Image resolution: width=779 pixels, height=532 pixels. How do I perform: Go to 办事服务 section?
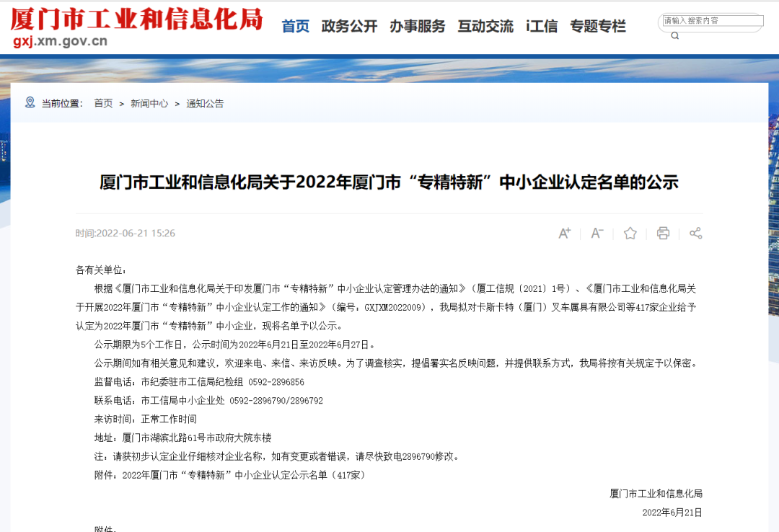click(418, 27)
